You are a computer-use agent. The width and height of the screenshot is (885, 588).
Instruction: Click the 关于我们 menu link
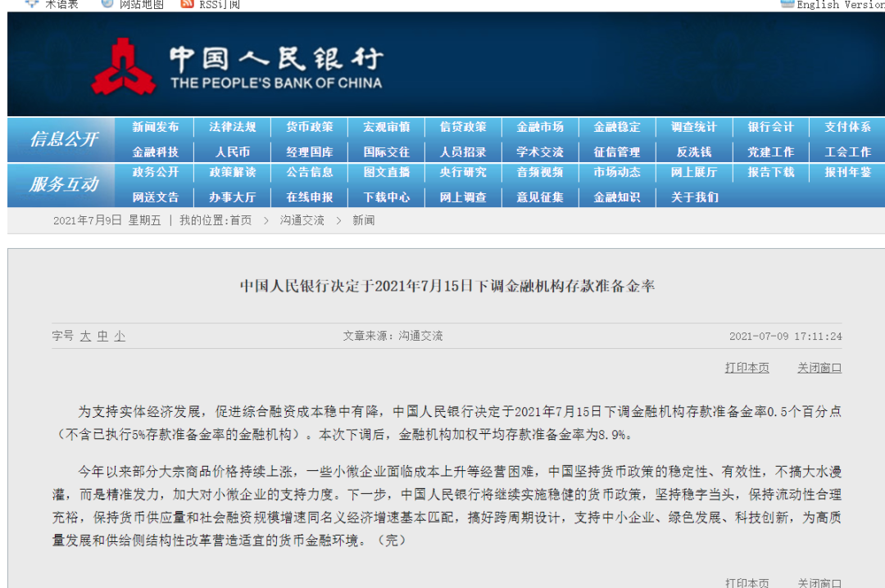pyautogui.click(x=694, y=197)
